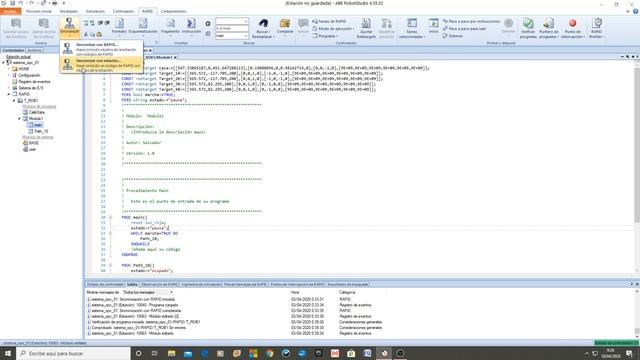Image resolution: width=640 pixels, height=360 pixels.
Task: Click the Save icon in the quick access toolbar
Action: [x=13, y=3]
